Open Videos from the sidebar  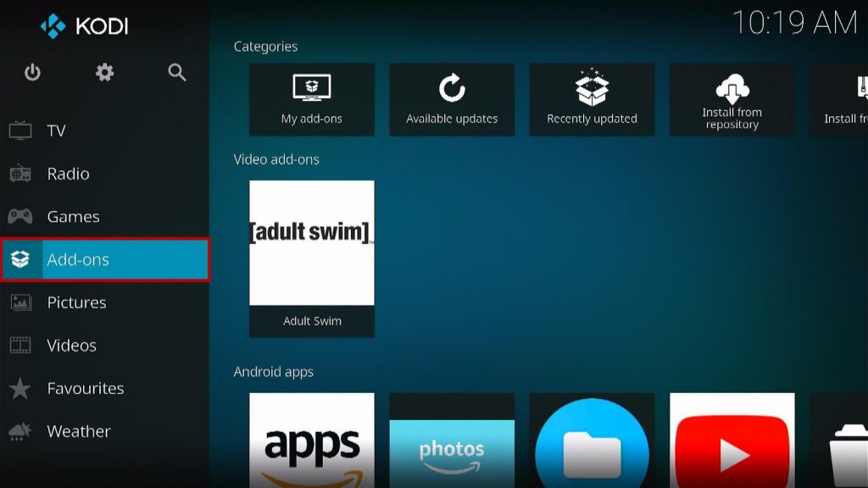click(104, 346)
